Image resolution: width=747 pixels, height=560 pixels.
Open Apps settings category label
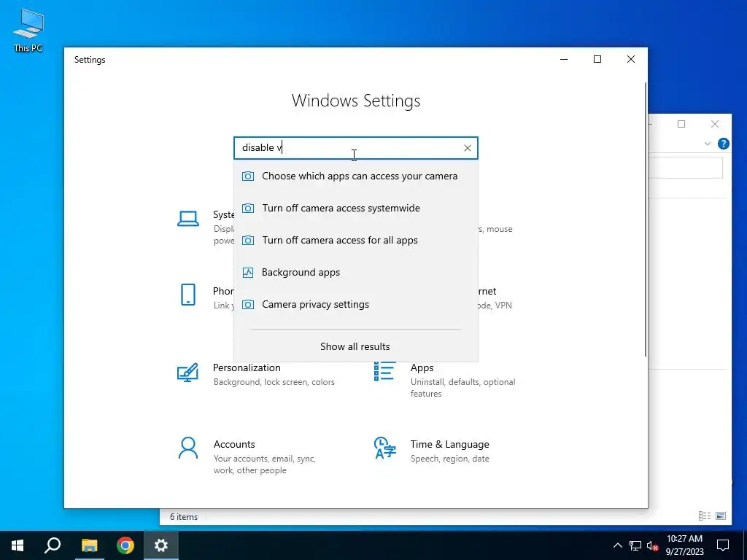coord(422,367)
